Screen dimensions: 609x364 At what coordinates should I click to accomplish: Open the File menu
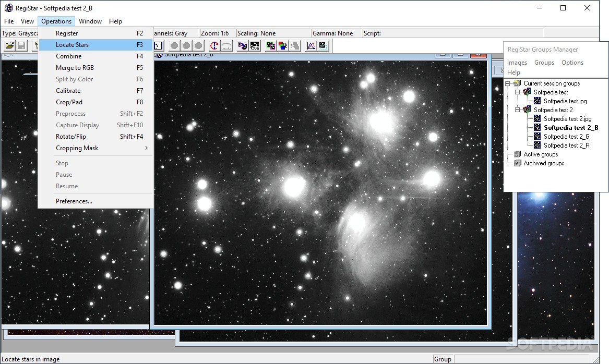pyautogui.click(x=8, y=21)
